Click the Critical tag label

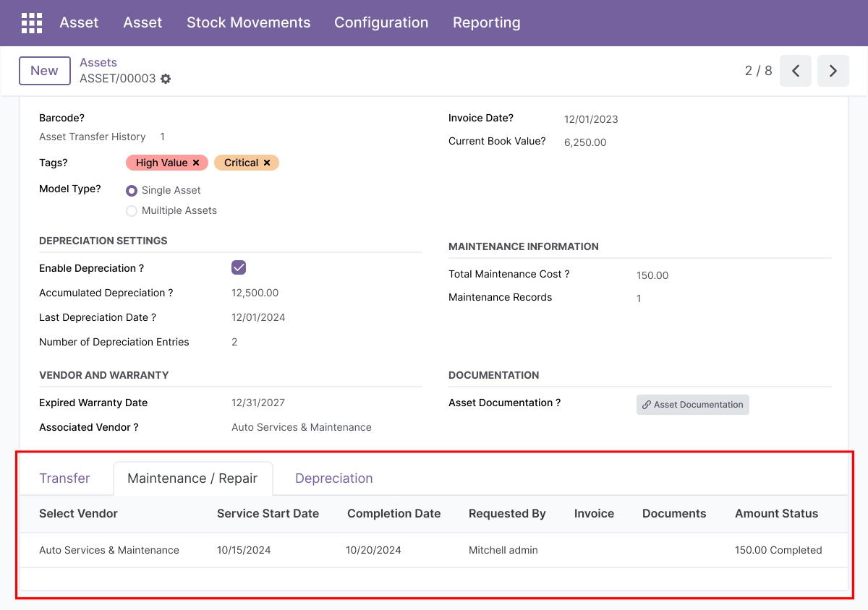tap(242, 163)
